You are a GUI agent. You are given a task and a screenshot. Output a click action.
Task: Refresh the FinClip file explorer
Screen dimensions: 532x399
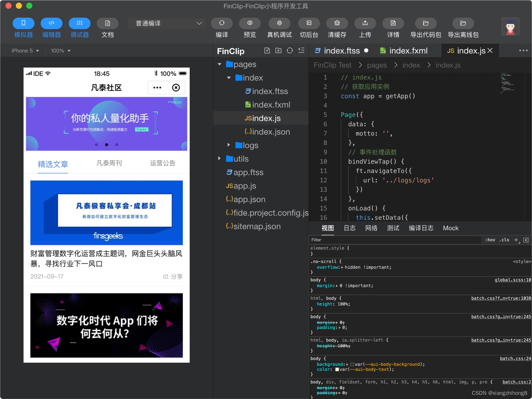pyautogui.click(x=290, y=50)
